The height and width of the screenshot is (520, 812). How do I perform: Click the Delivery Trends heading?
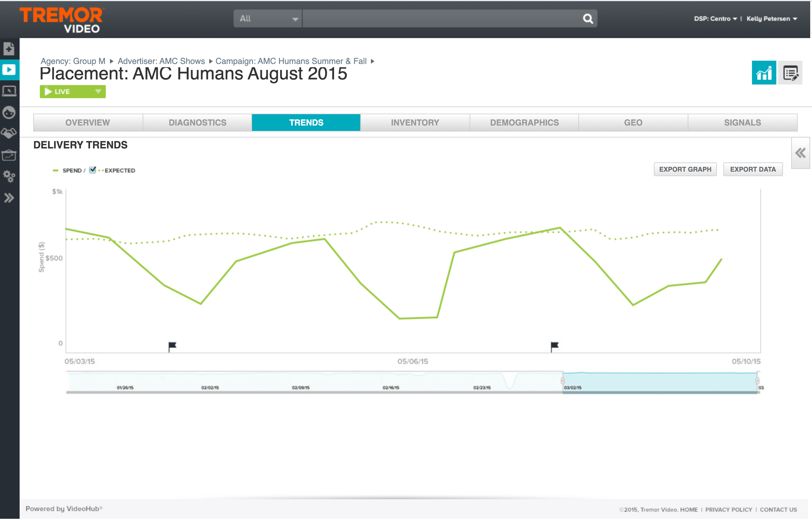tap(80, 145)
